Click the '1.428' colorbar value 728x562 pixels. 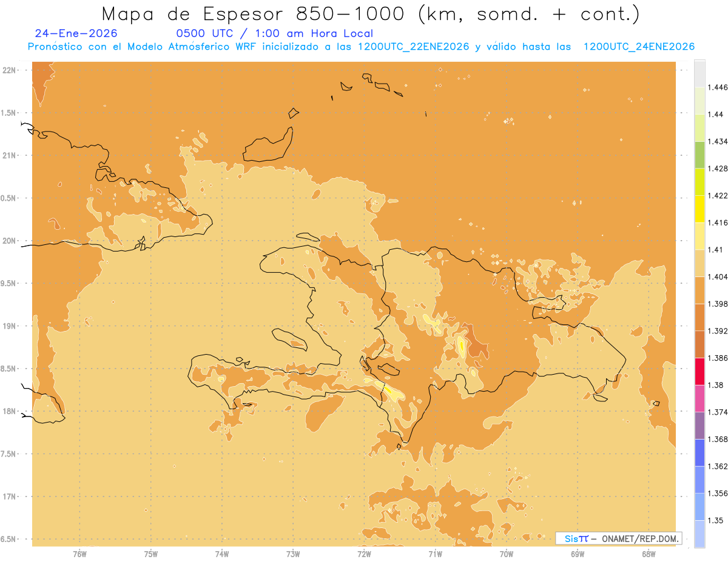pyautogui.click(x=718, y=169)
